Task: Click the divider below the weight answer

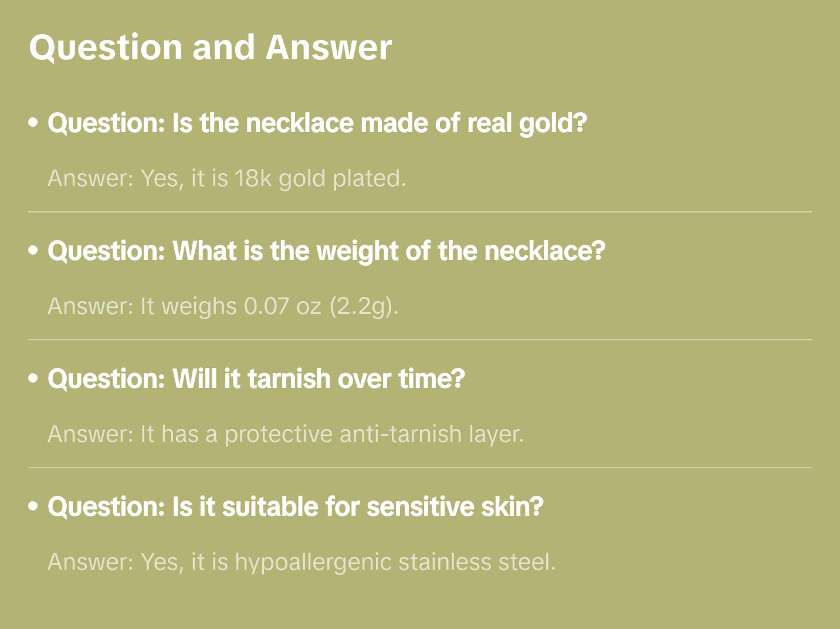Action: pyautogui.click(x=420, y=340)
